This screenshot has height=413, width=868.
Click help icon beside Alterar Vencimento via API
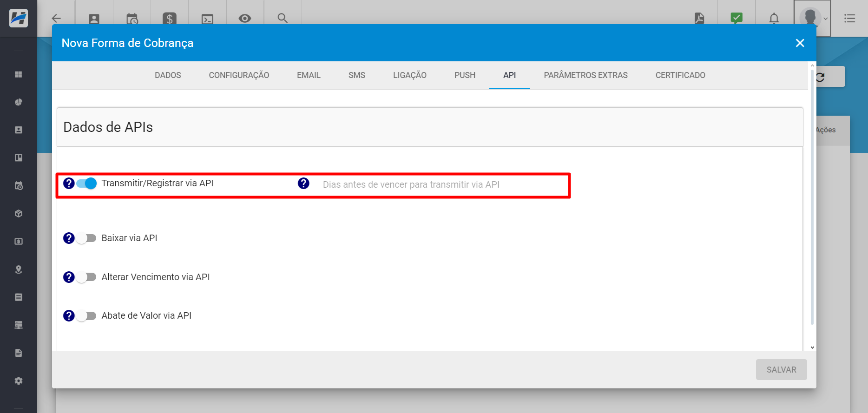click(69, 277)
